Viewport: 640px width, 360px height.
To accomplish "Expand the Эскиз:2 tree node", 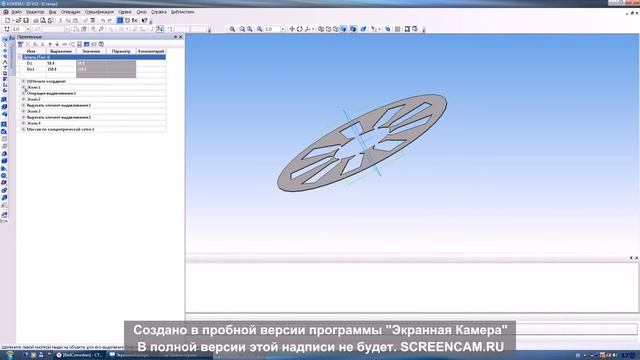I will pyautogui.click(x=24, y=99).
